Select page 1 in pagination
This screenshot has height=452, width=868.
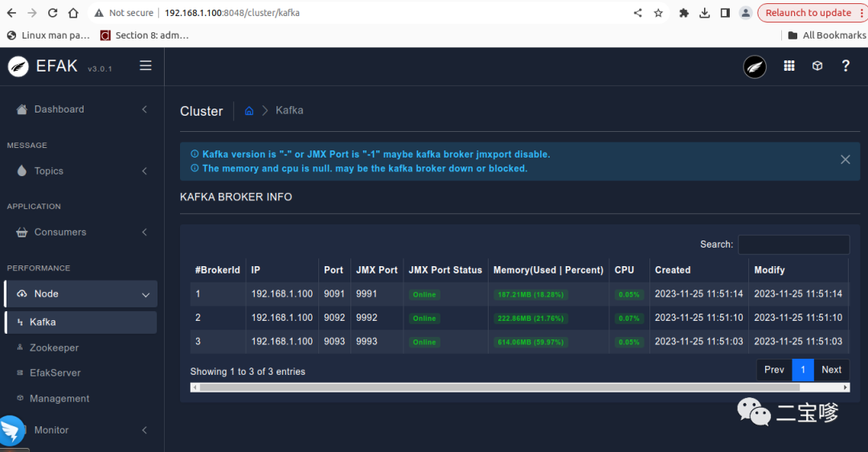(803, 369)
